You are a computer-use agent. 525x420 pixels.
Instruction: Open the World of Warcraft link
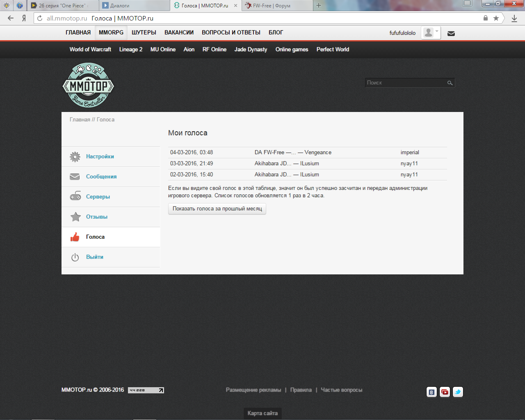pyautogui.click(x=90, y=49)
